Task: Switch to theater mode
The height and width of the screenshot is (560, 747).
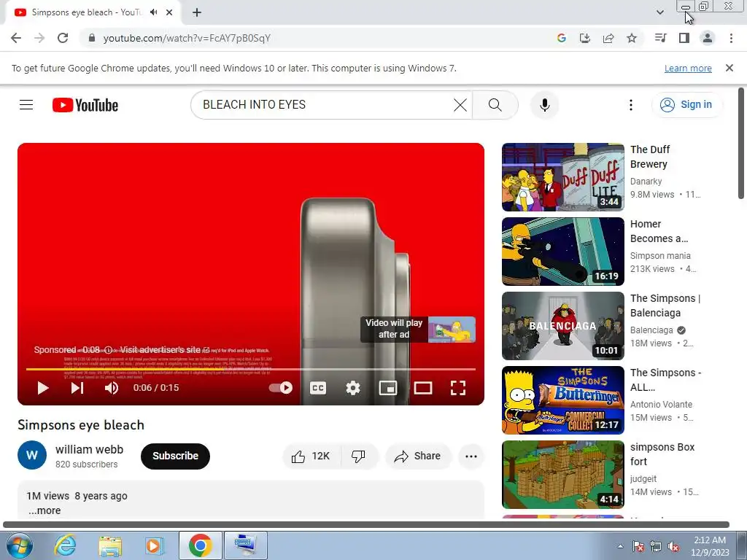Action: tap(423, 388)
